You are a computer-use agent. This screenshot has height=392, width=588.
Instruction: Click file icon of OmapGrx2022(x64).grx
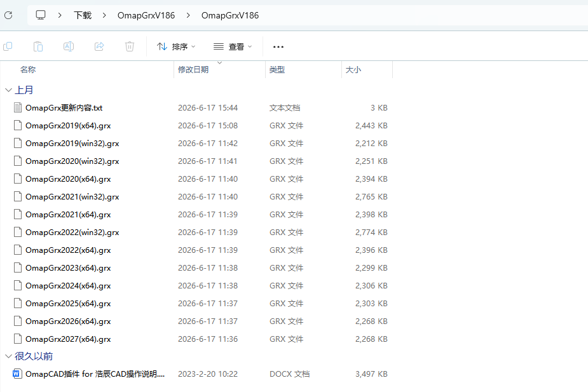pos(18,250)
